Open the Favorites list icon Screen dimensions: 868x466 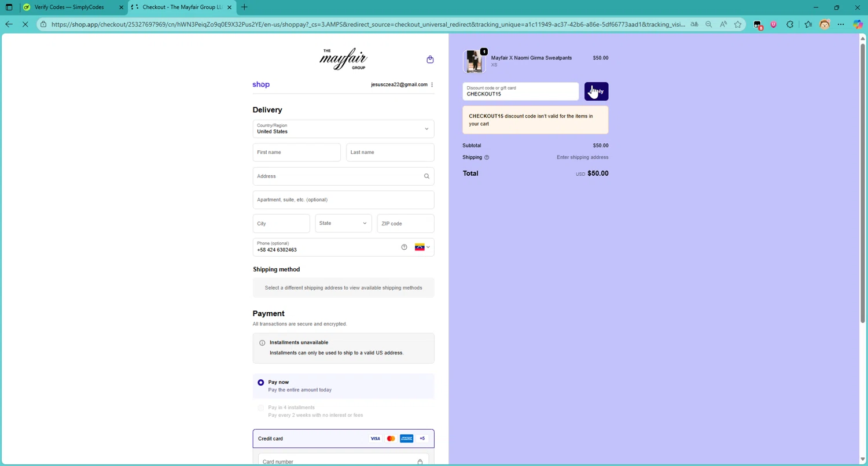tap(808, 24)
